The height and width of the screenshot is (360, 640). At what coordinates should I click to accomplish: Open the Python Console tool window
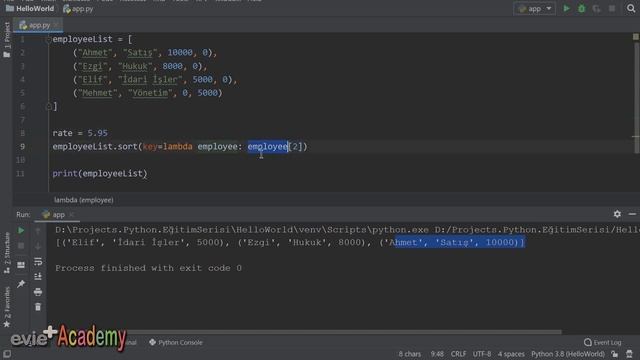(176, 342)
